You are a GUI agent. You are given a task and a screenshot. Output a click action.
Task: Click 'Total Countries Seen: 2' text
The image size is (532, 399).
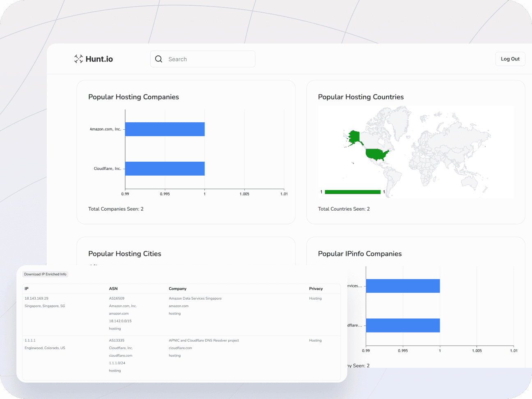344,209
